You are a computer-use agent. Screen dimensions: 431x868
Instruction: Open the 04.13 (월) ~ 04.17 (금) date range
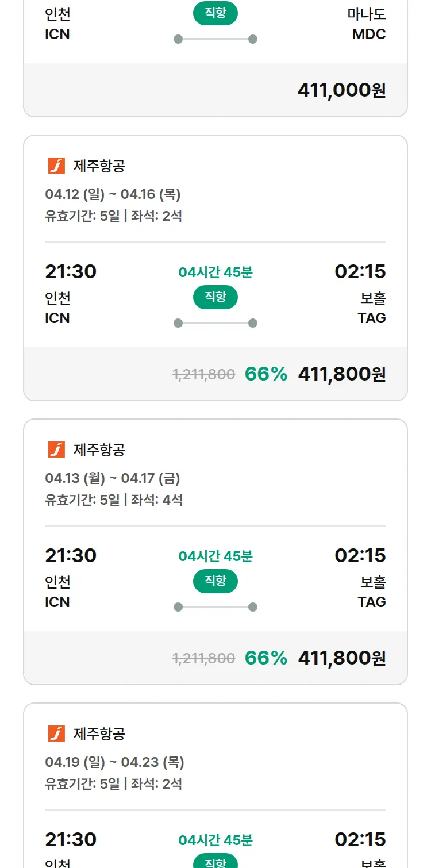pos(113,478)
